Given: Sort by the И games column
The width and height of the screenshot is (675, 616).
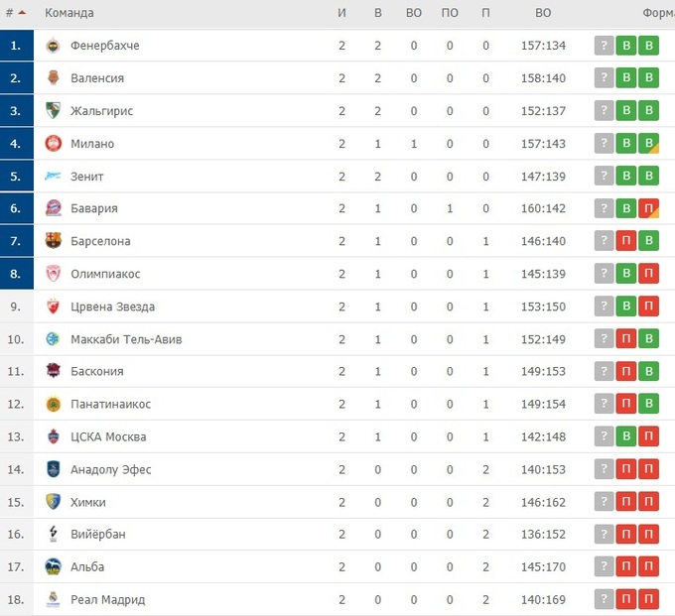Looking at the screenshot, I should (341, 13).
